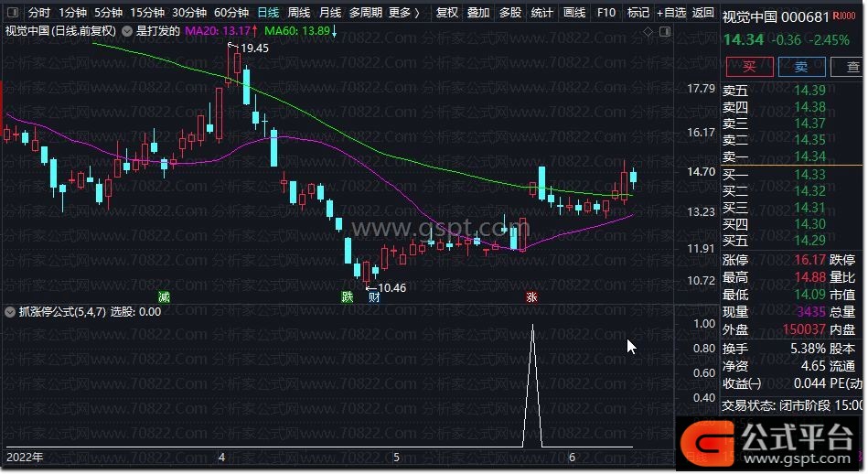Click the 现量 3435 value
868x474 pixels.
coord(811,312)
